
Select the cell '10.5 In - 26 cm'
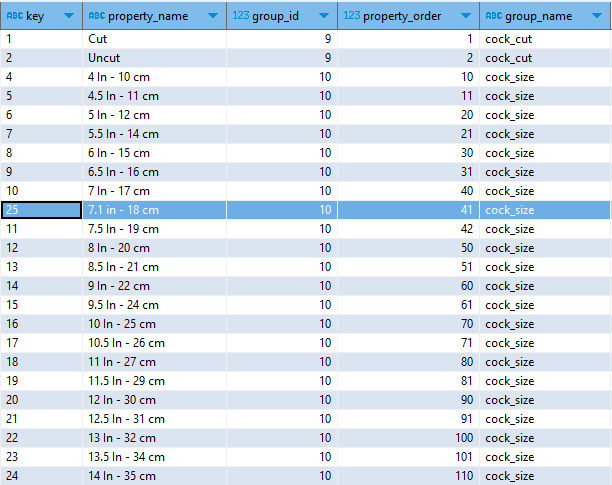155,343
